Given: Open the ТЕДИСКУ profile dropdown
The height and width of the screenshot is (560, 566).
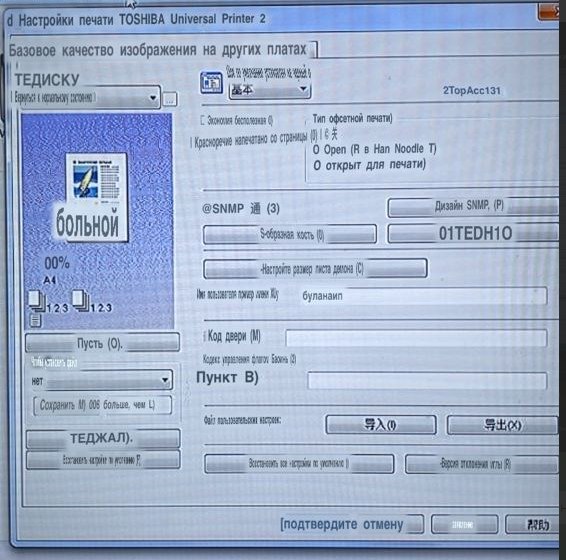Looking at the screenshot, I should click(87, 97).
